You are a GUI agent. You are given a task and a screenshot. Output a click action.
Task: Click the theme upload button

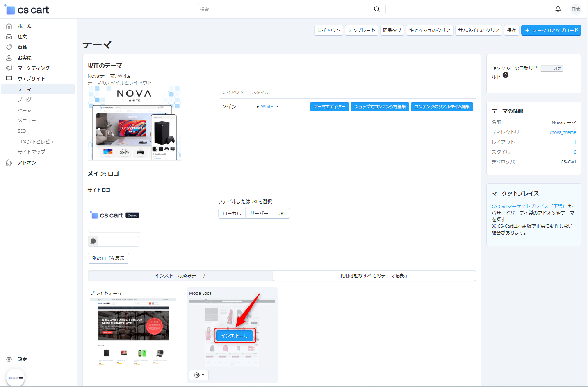coord(551,30)
